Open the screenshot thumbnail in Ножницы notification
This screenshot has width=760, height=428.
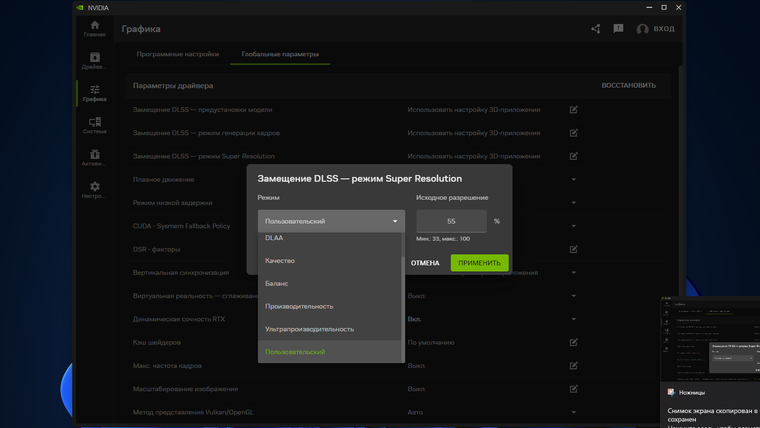[x=710, y=339]
